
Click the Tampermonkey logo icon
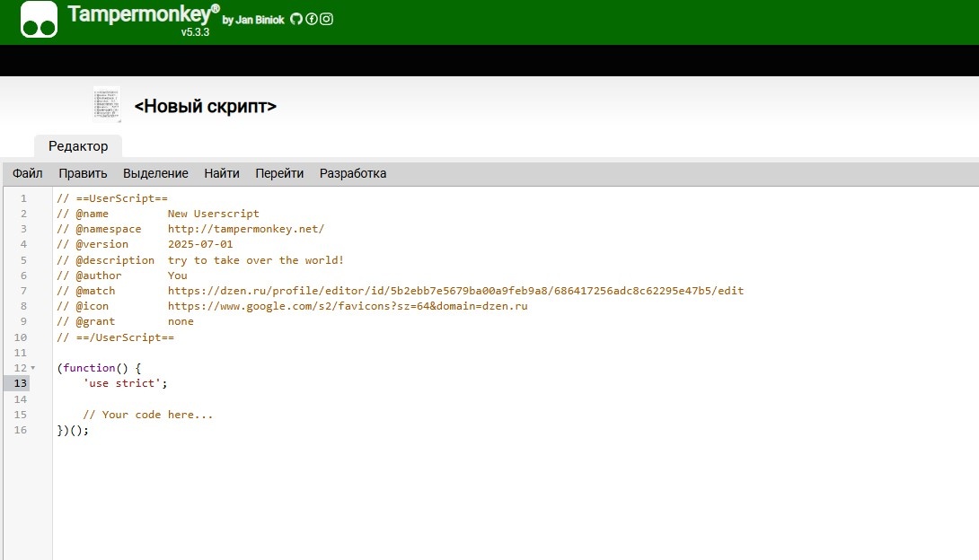[39, 20]
